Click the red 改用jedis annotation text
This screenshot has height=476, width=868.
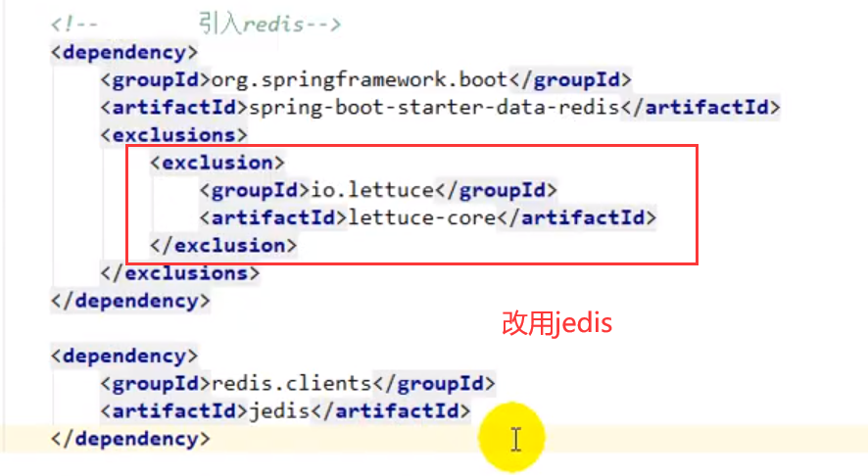tap(556, 323)
